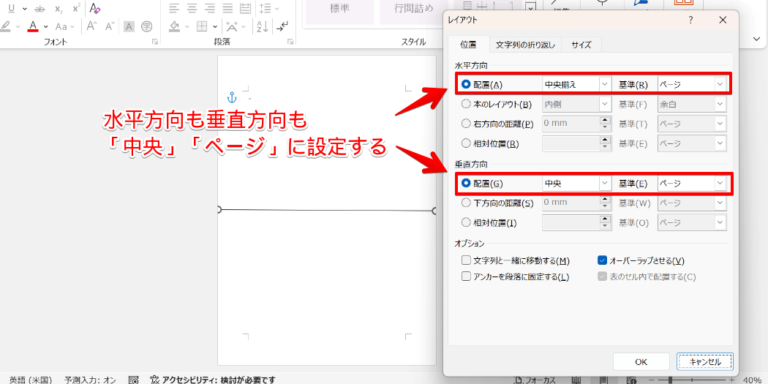Viewport: 768px width, 384px height.
Task: Open vertical 中央 alignment dropdown
Action: [x=577, y=184]
